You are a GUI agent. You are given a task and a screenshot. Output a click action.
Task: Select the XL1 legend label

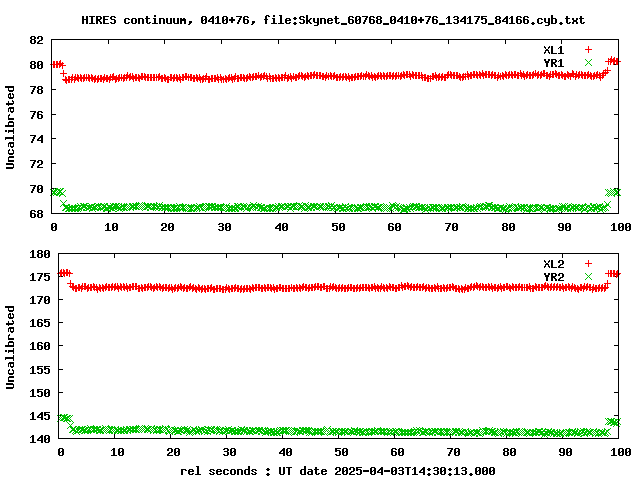553,50
